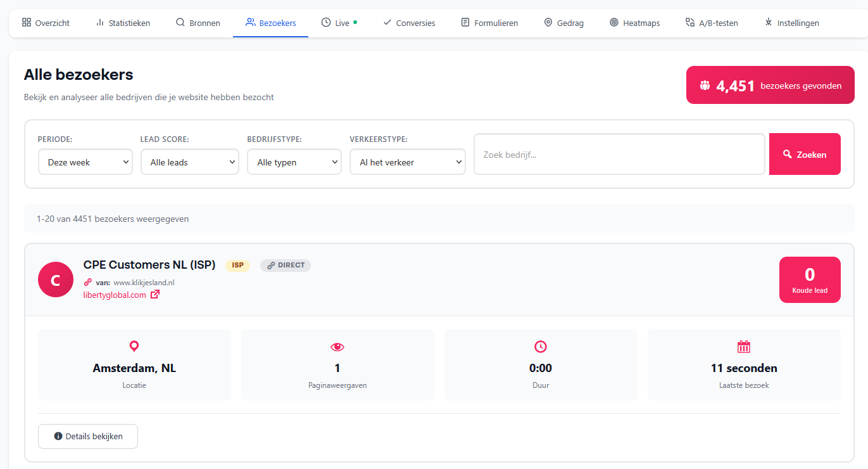Open the Live tab
This screenshot has width=868, height=469.
point(339,23)
